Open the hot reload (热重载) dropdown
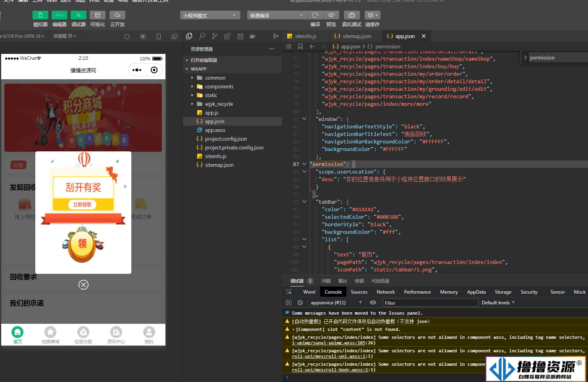This screenshot has height=382, width=588. 65,36
